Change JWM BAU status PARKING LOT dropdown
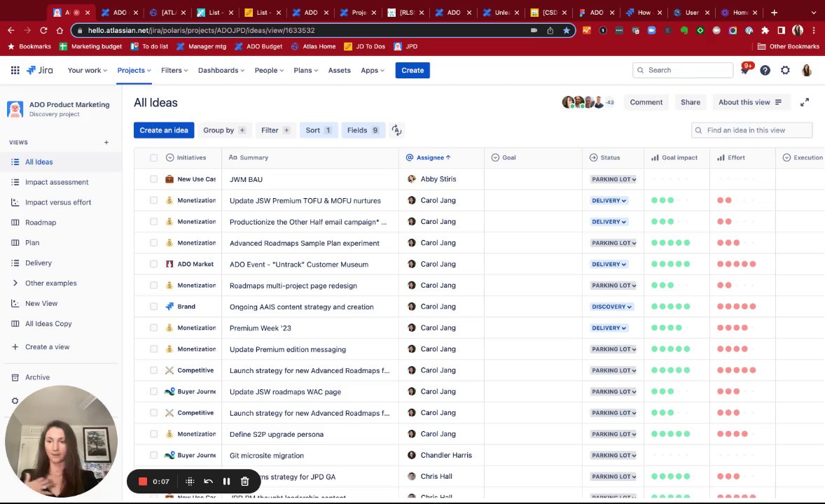The height and width of the screenshot is (504, 825). click(x=613, y=179)
